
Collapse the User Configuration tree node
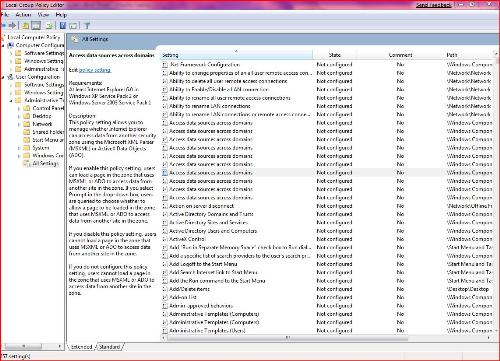[3, 77]
